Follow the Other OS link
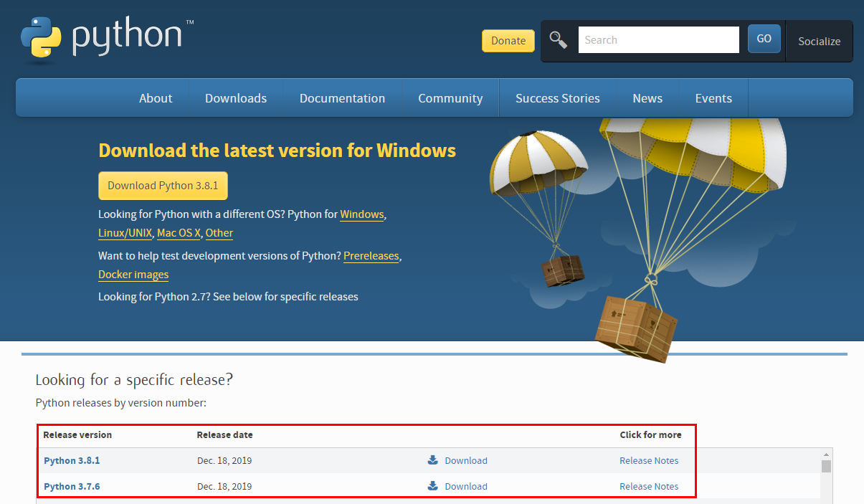The width and height of the screenshot is (864, 504). 219,233
